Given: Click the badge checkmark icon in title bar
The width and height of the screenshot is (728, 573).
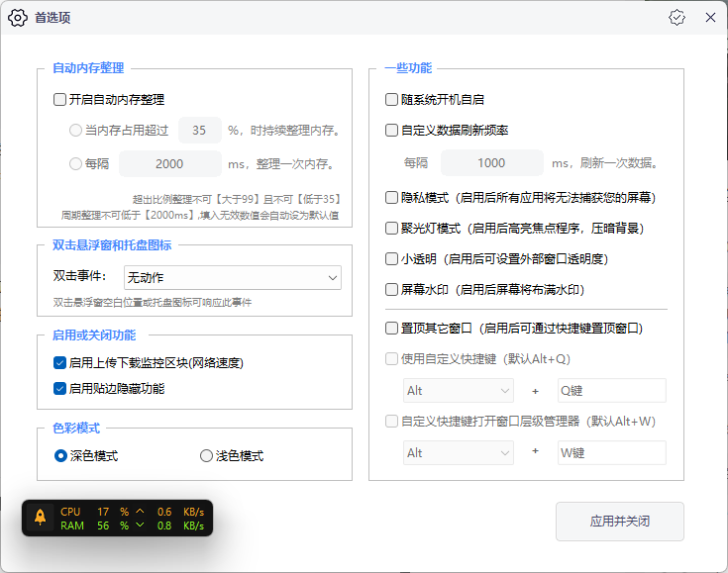Looking at the screenshot, I should [x=676, y=18].
